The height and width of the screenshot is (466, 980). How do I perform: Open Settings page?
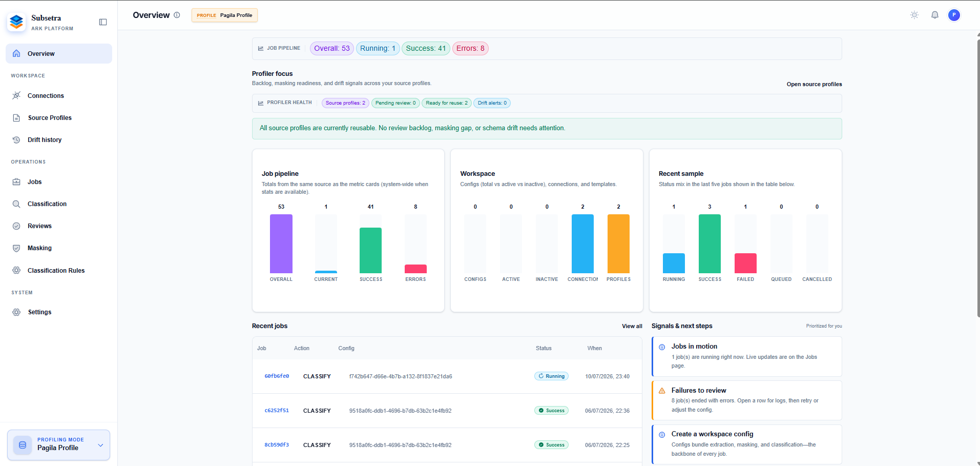tap(59, 312)
